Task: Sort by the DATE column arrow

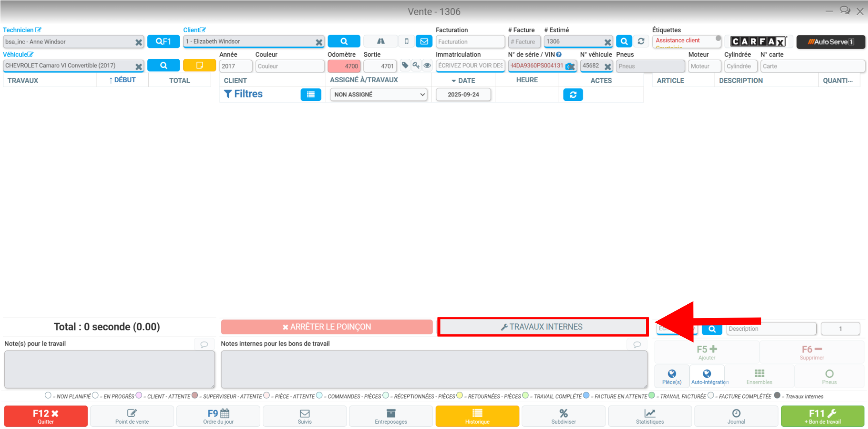Action: (x=454, y=81)
